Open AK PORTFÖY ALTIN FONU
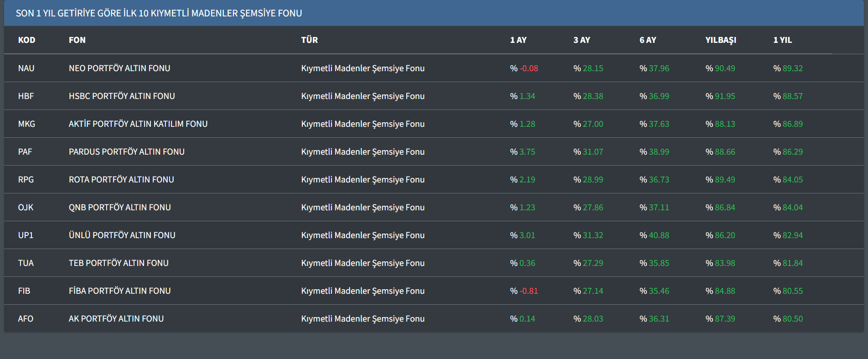Viewport: 868px width, 359px height. tap(116, 319)
